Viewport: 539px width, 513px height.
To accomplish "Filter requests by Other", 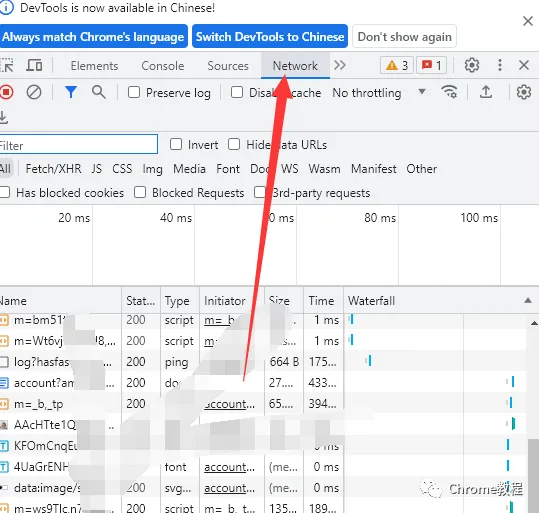I will click(421, 169).
